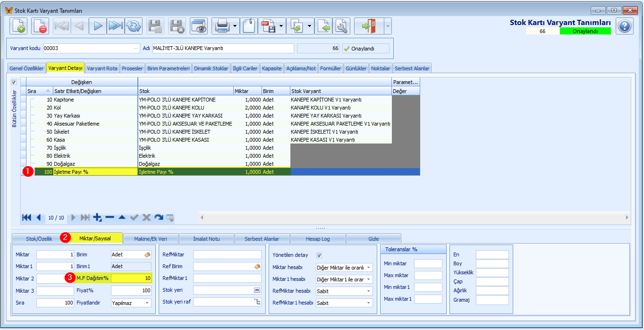
Task: Open the Varyant kodu lookup ellipsis
Action: [137, 49]
